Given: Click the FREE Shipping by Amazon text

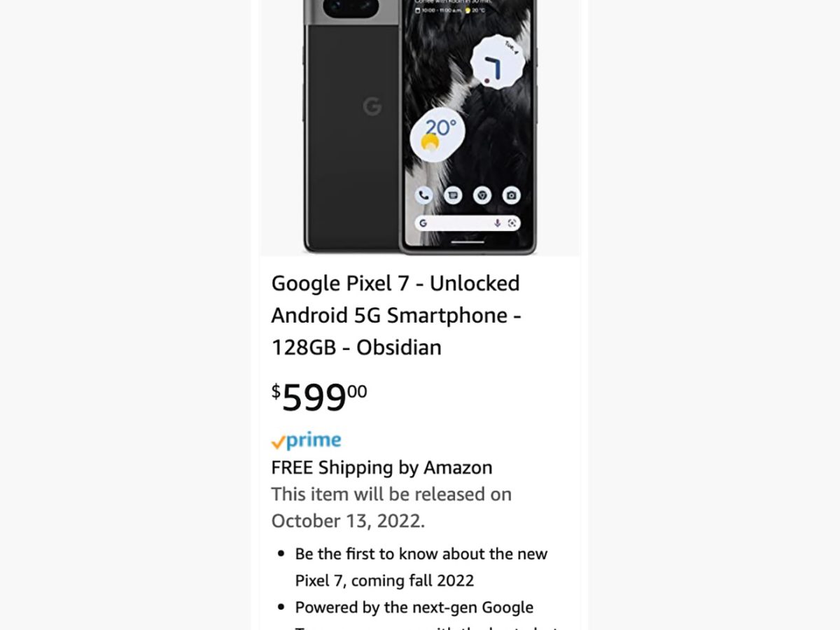Looking at the screenshot, I should 381,468.
